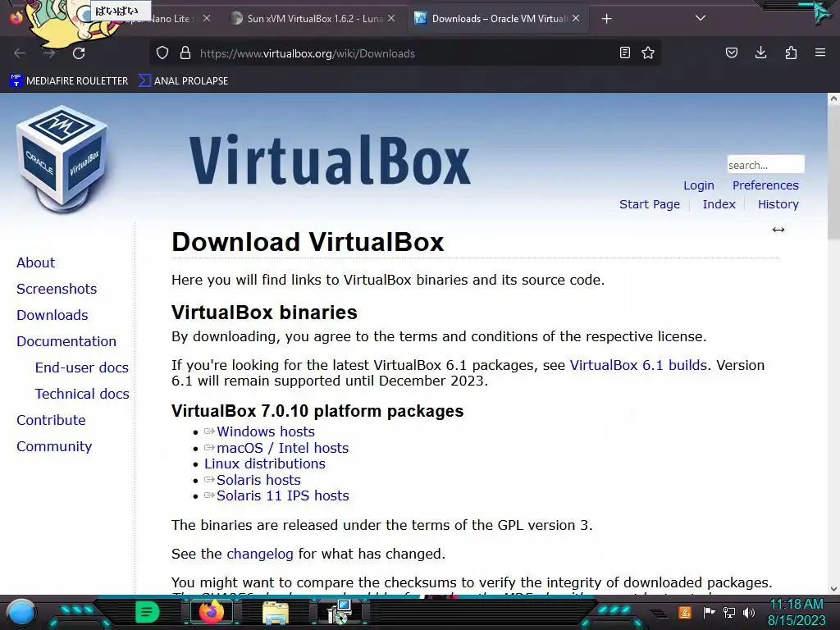Image resolution: width=840 pixels, height=630 pixels.
Task: Click the page scrollbar down arrow
Action: [833, 589]
